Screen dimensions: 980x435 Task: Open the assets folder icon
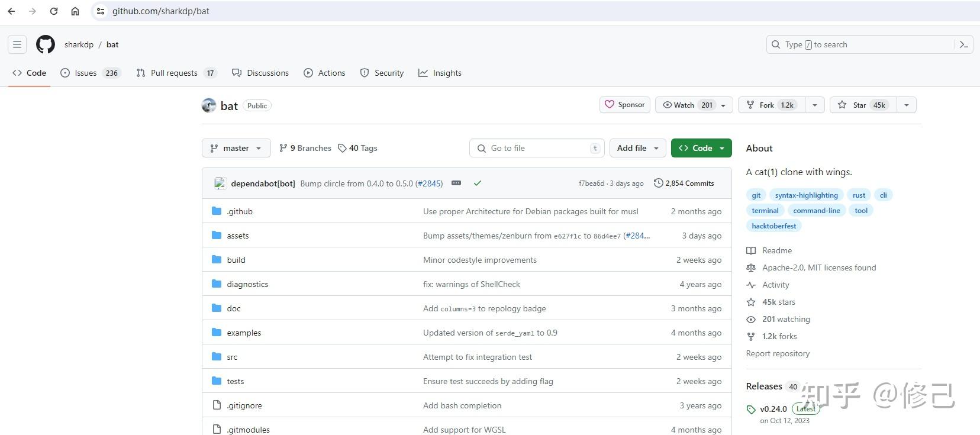217,236
